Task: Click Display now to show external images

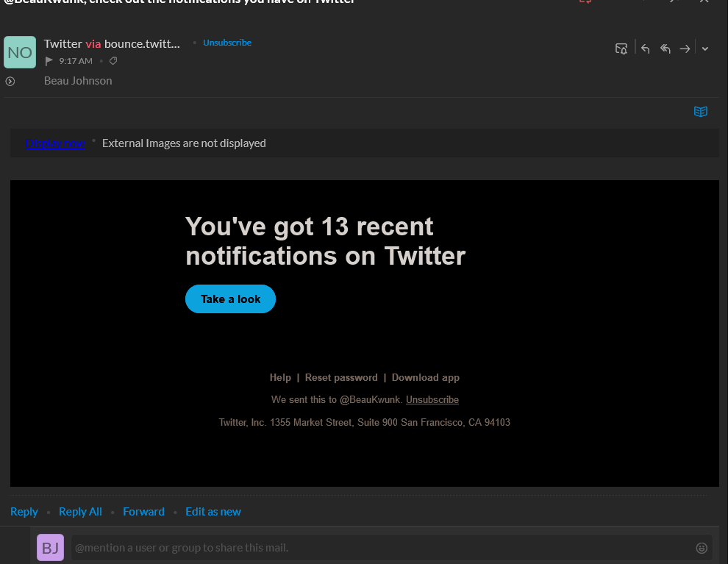Action: pyautogui.click(x=55, y=143)
